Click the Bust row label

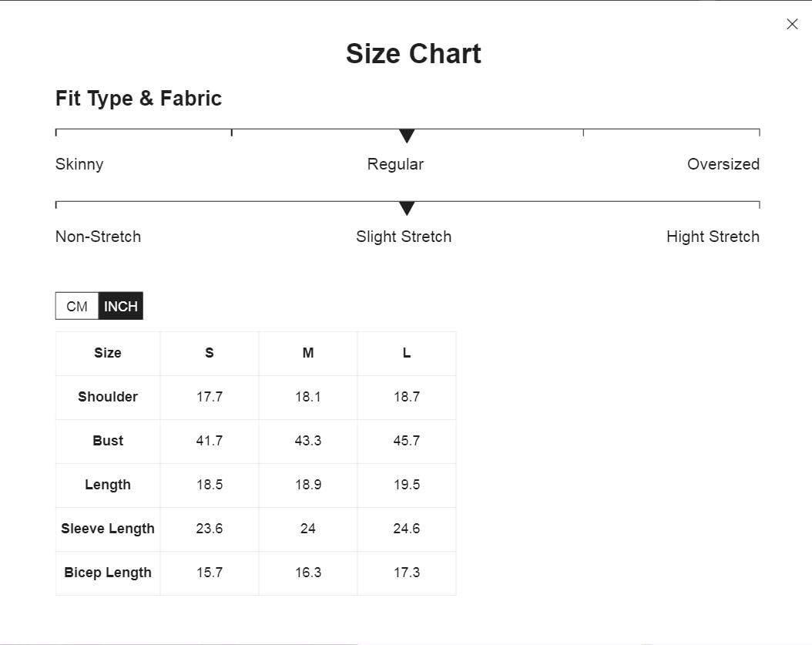click(108, 441)
